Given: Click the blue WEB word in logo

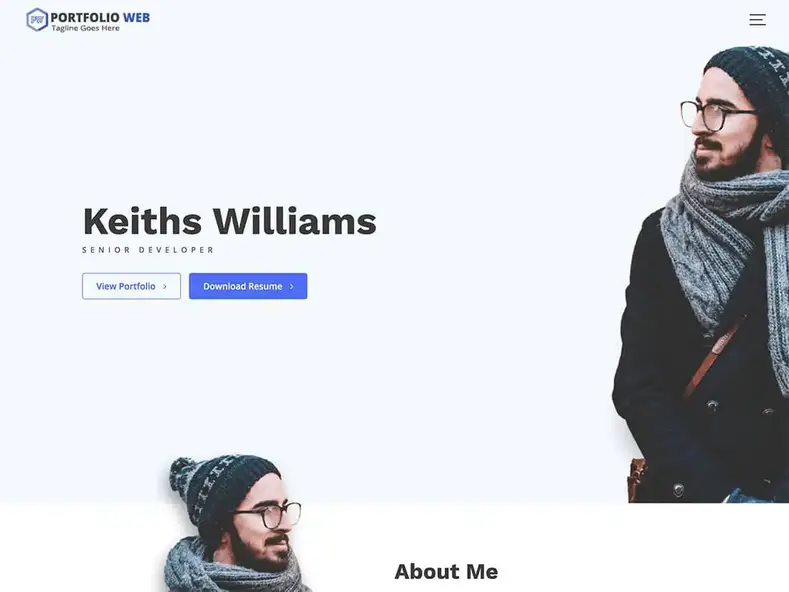Looking at the screenshot, I should point(136,17).
